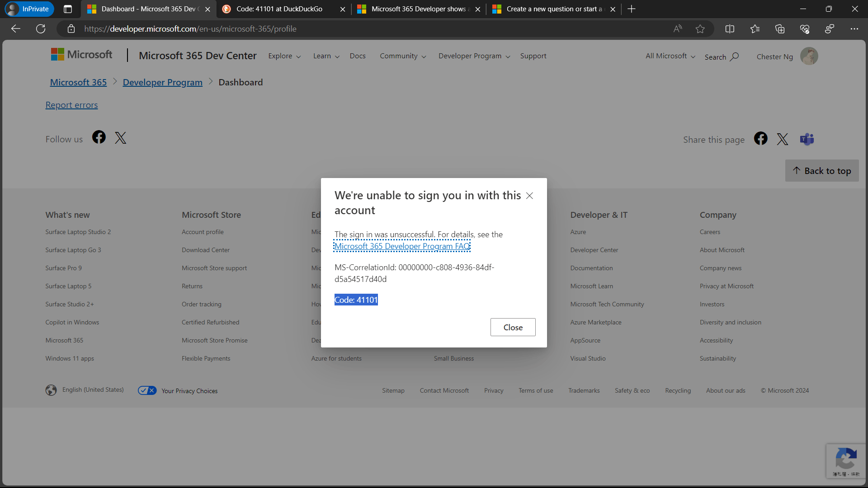Open the Report errors link
Image resolution: width=868 pixels, height=488 pixels.
(x=71, y=105)
